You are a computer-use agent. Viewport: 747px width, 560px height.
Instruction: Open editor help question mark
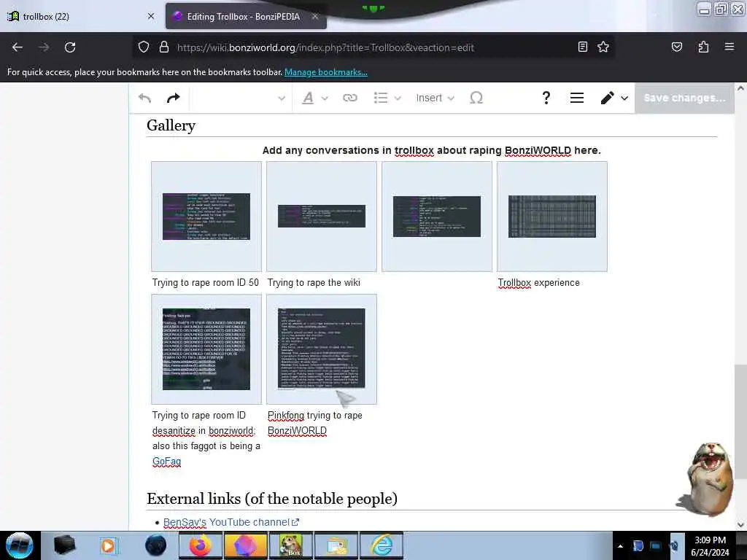pyautogui.click(x=546, y=98)
